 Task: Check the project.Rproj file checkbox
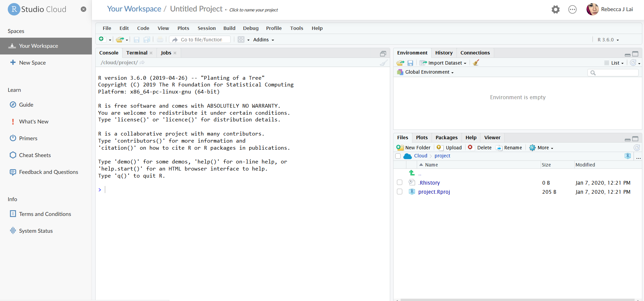(x=400, y=191)
